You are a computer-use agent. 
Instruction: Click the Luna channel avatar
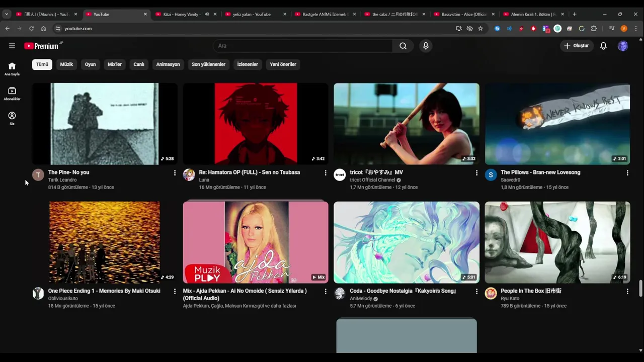189,174
